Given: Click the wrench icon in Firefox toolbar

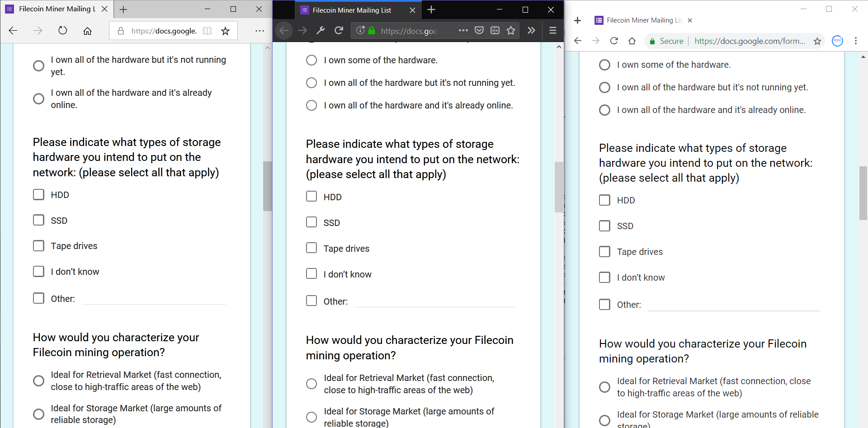Looking at the screenshot, I should tap(321, 30).
